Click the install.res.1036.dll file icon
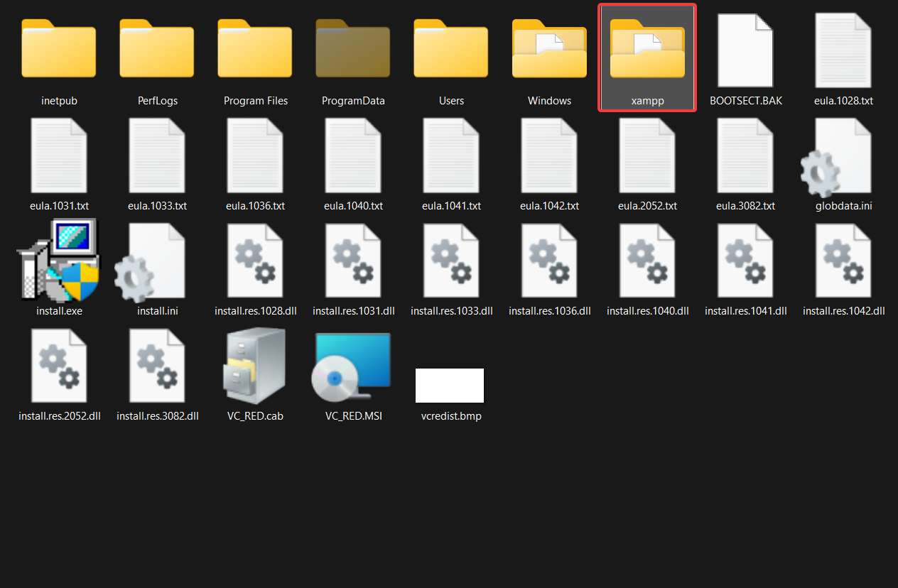Viewport: 898px width, 588px height. (549, 260)
